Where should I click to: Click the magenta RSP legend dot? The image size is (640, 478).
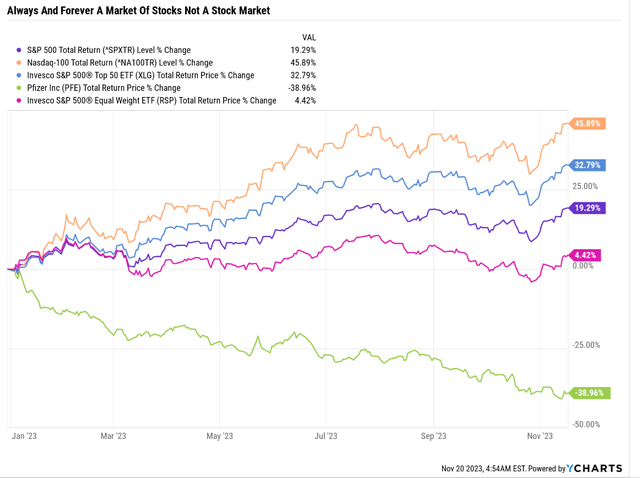pyautogui.click(x=19, y=101)
